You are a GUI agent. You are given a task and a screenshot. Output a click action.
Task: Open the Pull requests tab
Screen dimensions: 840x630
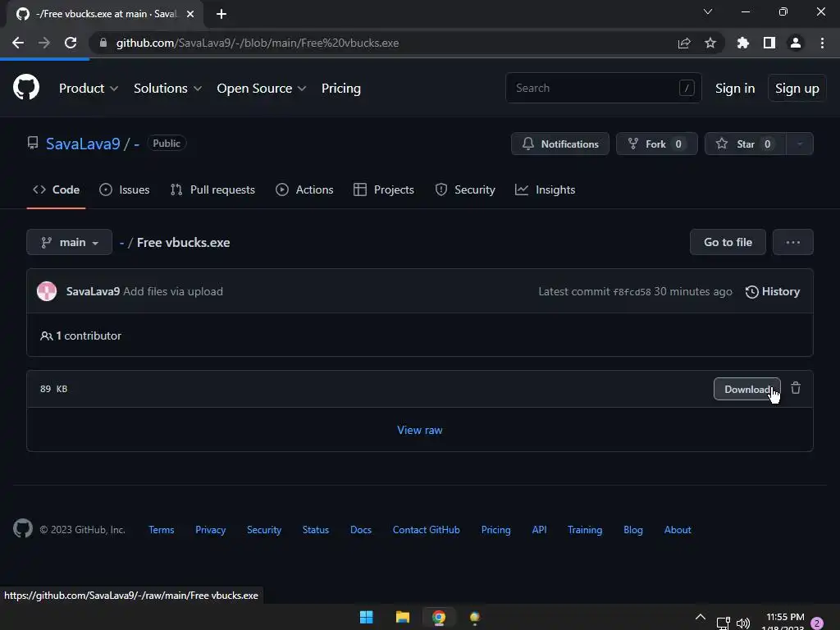(212, 189)
